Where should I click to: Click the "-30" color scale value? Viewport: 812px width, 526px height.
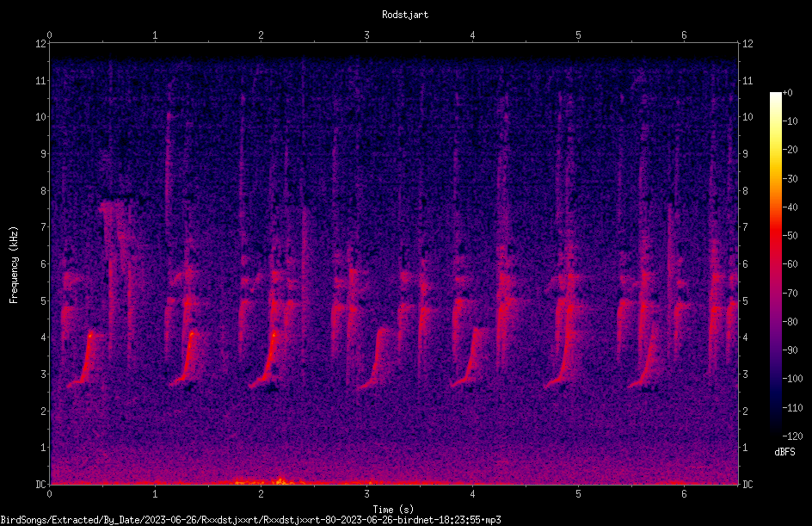coord(790,179)
